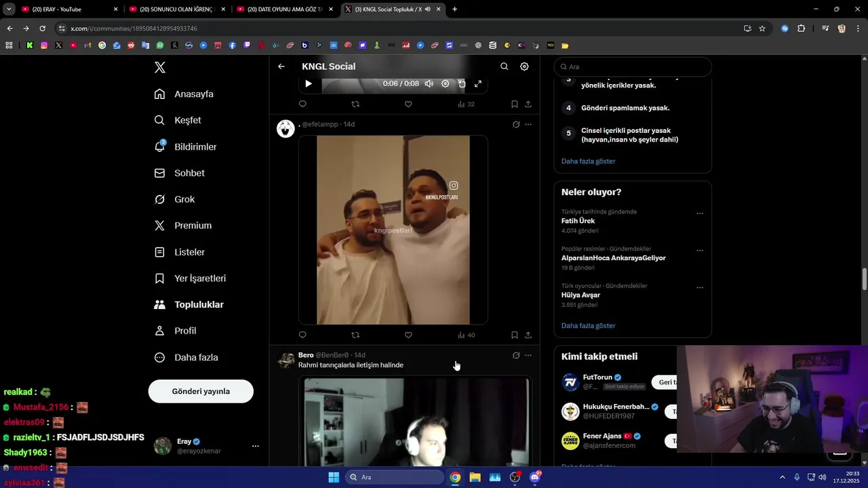This screenshot has width=868, height=488.
Task: Open Bildirimler notifications
Action: coord(186,146)
